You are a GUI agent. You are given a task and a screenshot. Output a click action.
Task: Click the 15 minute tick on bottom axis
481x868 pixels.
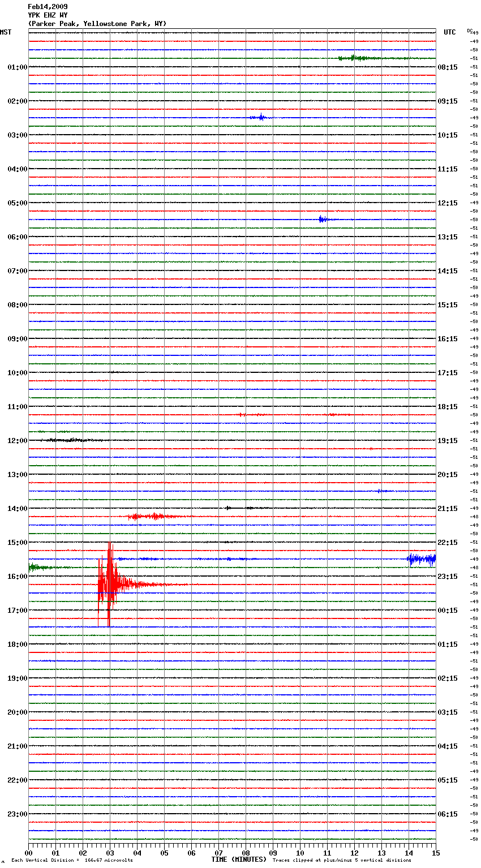pos(436,853)
